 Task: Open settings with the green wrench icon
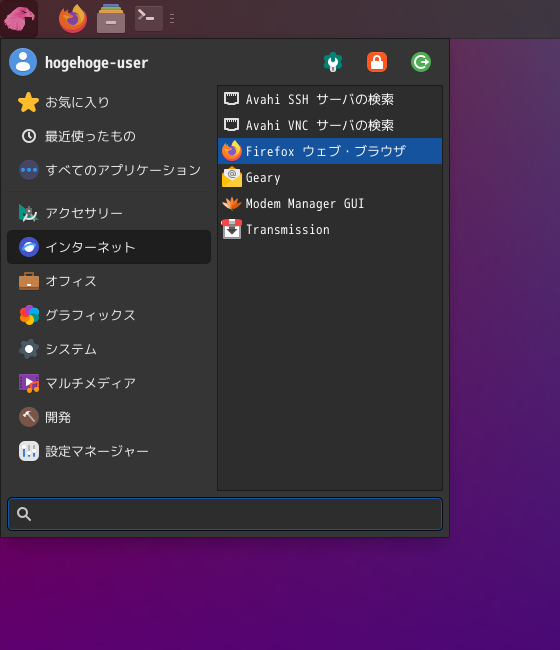333,62
